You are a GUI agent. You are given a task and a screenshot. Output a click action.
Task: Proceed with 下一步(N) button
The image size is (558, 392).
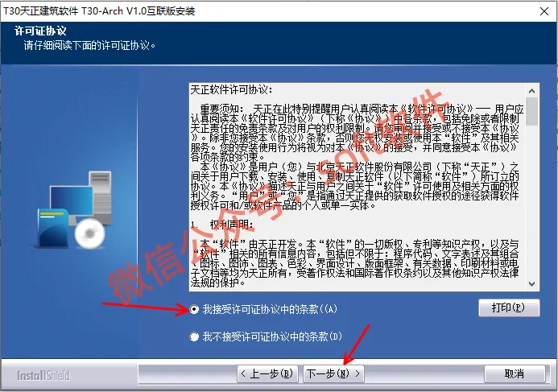pos(333,373)
